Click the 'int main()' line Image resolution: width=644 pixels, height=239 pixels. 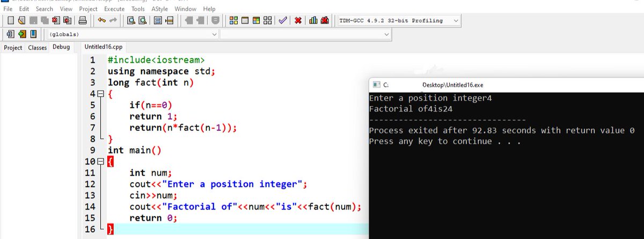(134, 150)
